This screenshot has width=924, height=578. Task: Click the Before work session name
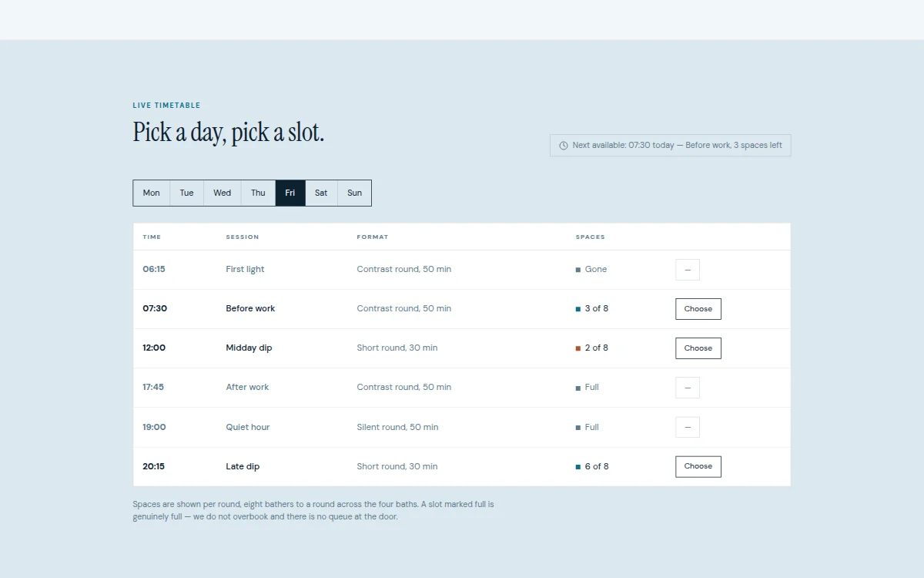click(x=250, y=308)
